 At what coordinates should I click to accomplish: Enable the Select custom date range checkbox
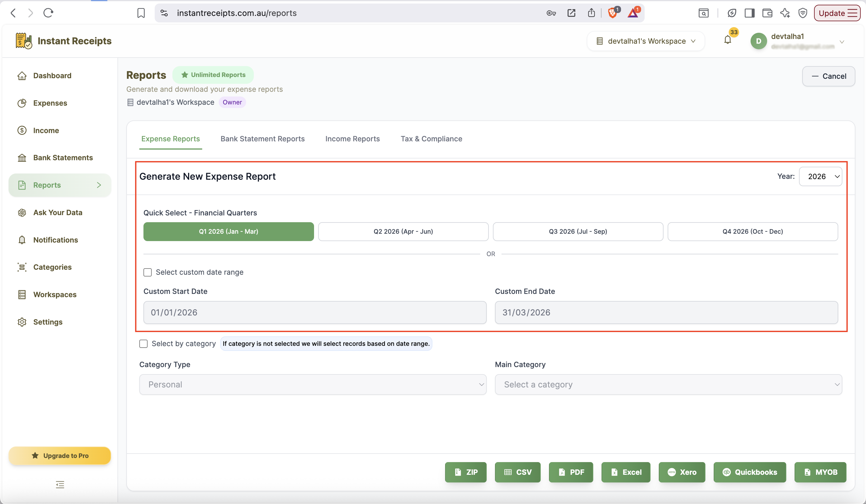coord(147,272)
